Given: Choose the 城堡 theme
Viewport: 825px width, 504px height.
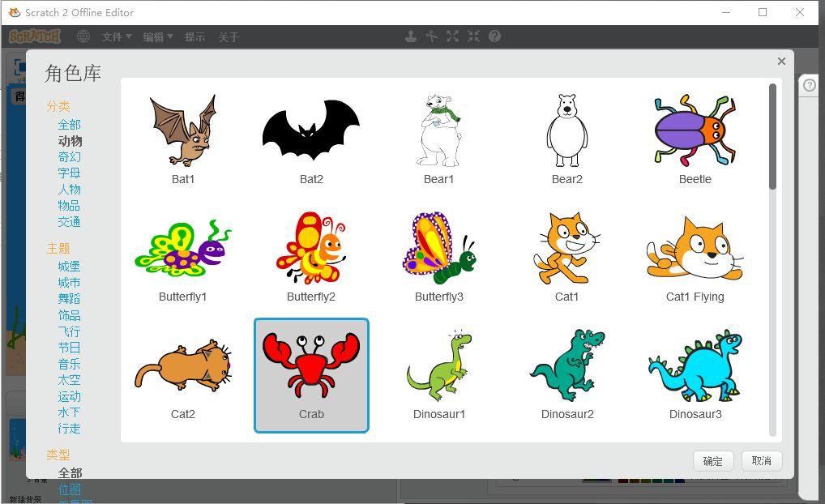Looking at the screenshot, I should tap(70, 267).
